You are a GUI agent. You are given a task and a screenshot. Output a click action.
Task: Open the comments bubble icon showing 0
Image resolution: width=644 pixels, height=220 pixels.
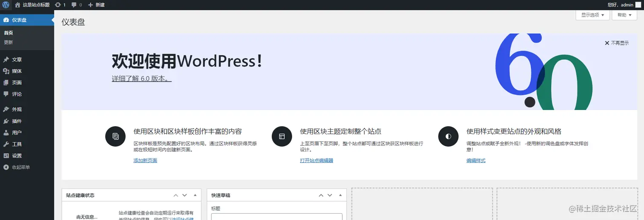pyautogui.click(x=74, y=5)
